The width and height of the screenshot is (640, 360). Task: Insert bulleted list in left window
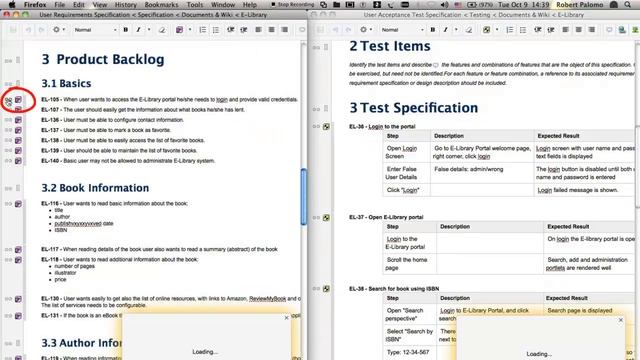pyautogui.click(x=216, y=30)
